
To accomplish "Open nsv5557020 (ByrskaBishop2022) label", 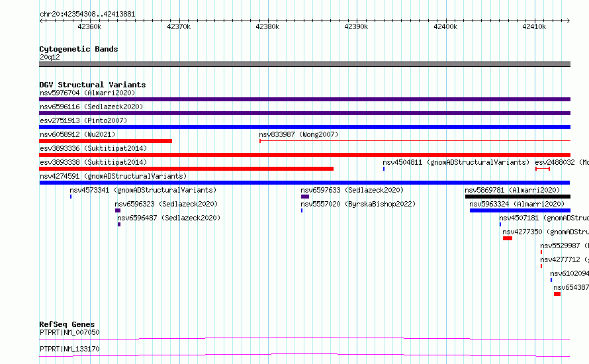I will click(x=358, y=204).
